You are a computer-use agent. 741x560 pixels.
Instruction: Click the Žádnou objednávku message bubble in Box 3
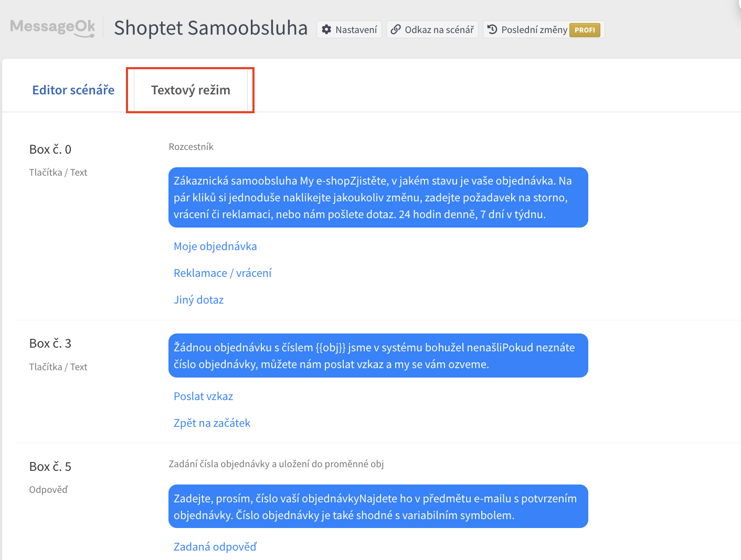click(378, 356)
